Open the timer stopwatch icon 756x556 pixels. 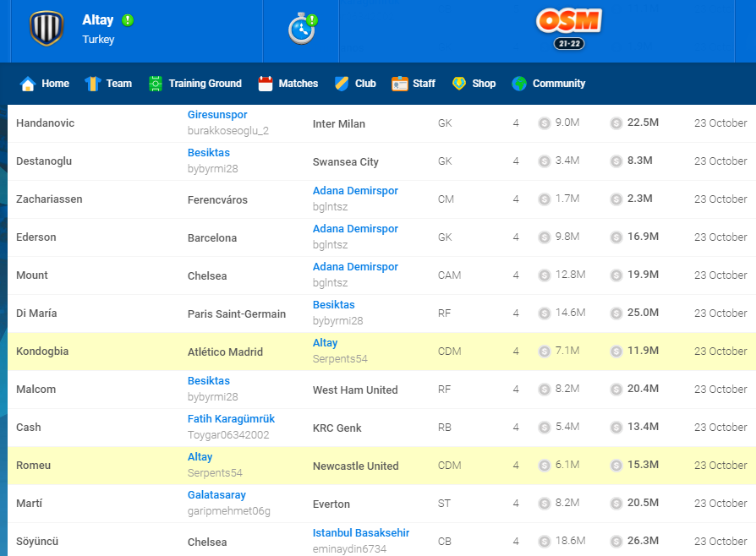point(302,30)
